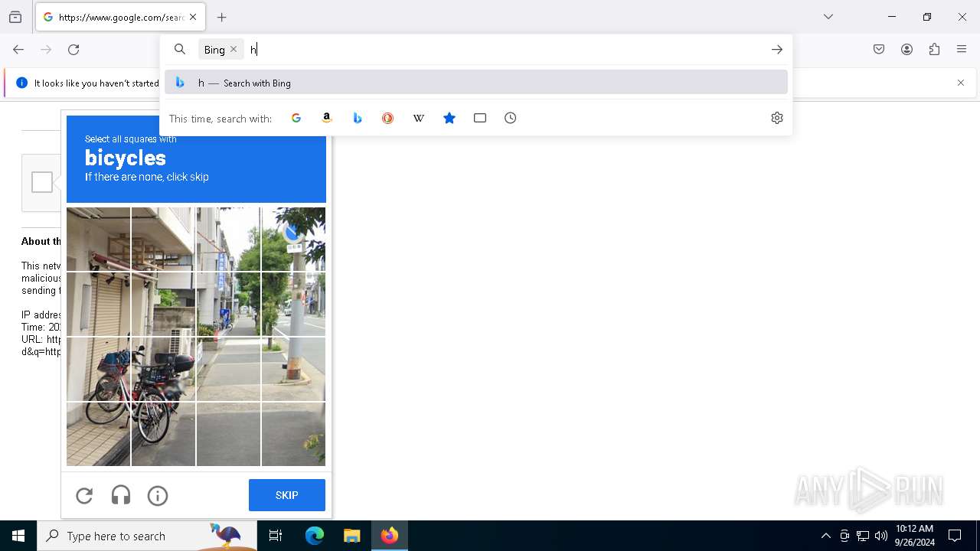980x551 pixels.
Task: Open the notification center
Action: click(955, 536)
